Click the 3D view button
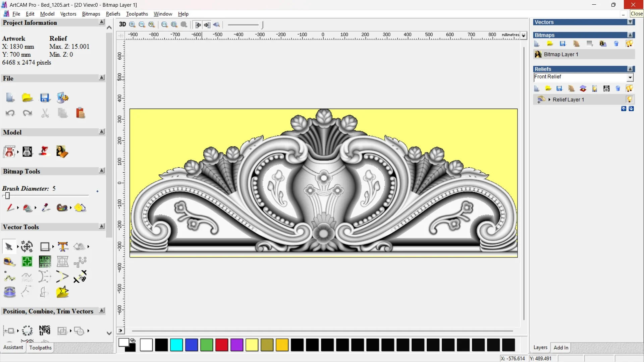644x362 pixels. pyautogui.click(x=122, y=24)
